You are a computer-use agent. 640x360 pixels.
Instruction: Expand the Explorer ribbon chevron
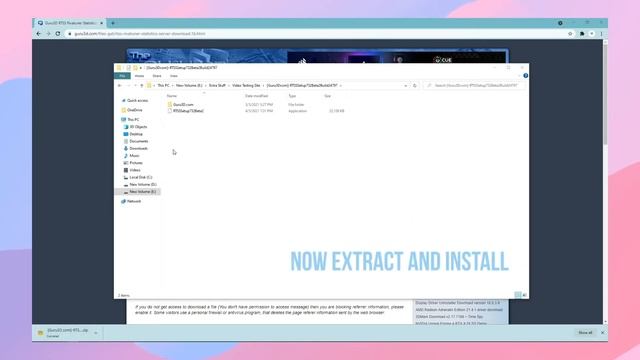(x=519, y=76)
